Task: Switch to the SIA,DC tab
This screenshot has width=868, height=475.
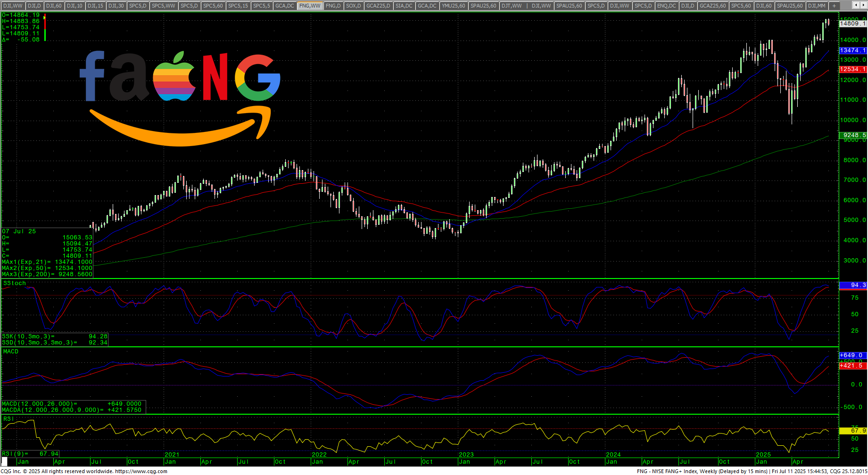Action: [x=404, y=6]
